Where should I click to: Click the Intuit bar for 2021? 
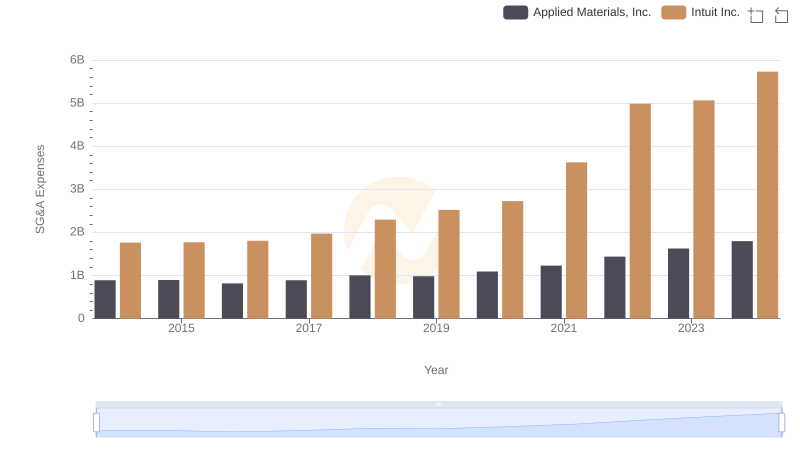(576, 240)
